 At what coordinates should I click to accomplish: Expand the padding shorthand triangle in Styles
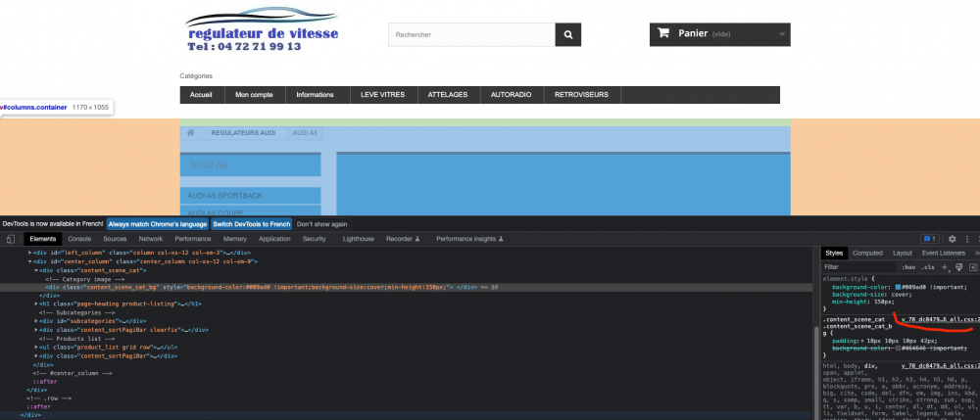pyautogui.click(x=863, y=341)
